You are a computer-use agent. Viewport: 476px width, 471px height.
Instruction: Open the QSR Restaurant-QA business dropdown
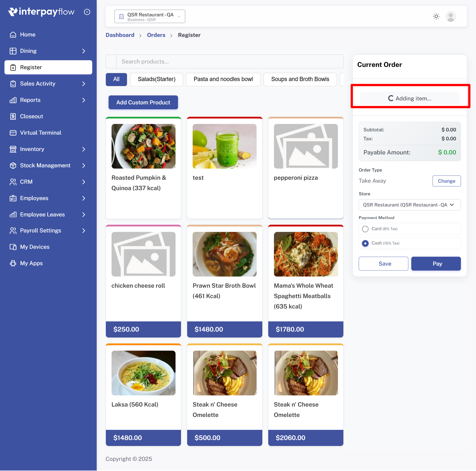pos(150,16)
